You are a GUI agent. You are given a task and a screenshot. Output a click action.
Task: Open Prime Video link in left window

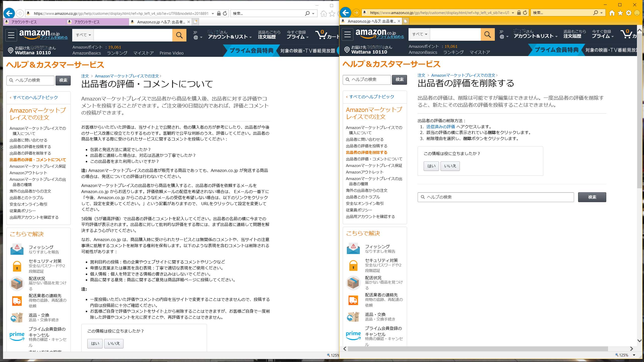tap(172, 53)
